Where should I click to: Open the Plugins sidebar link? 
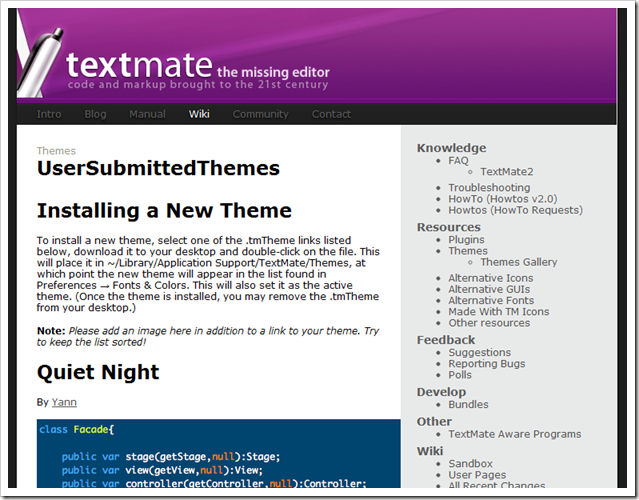coord(466,240)
